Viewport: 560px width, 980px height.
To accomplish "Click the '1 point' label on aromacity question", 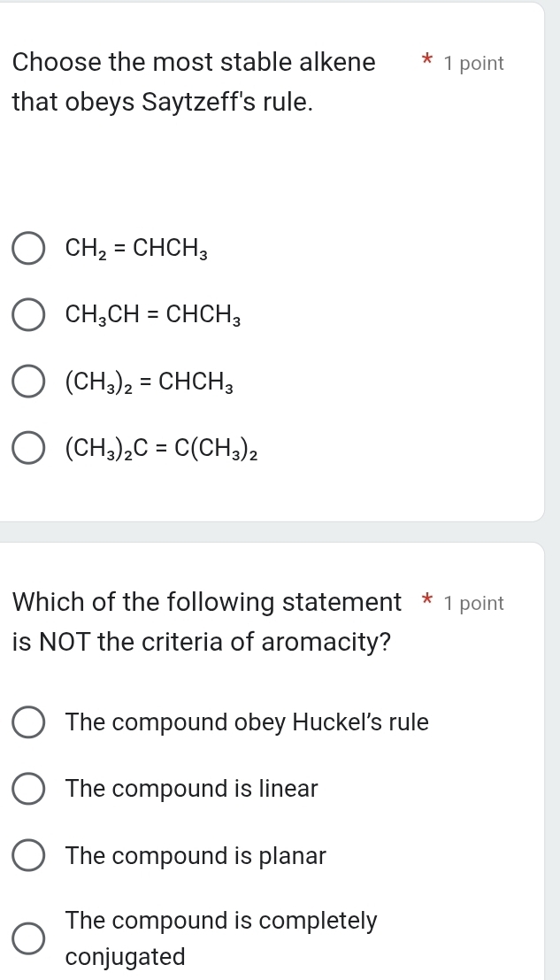I will (x=474, y=603).
